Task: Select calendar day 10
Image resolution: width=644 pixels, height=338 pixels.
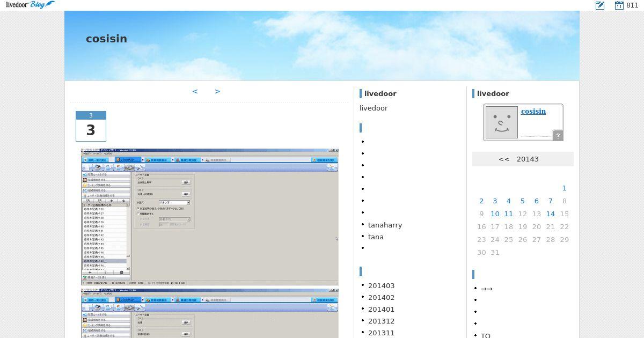Action: coord(495,214)
